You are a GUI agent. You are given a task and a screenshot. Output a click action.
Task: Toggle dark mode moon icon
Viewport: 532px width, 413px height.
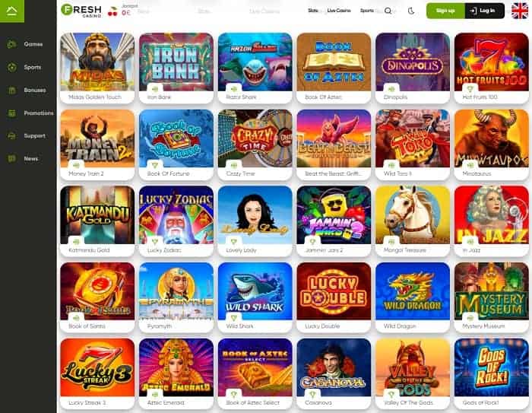click(411, 11)
